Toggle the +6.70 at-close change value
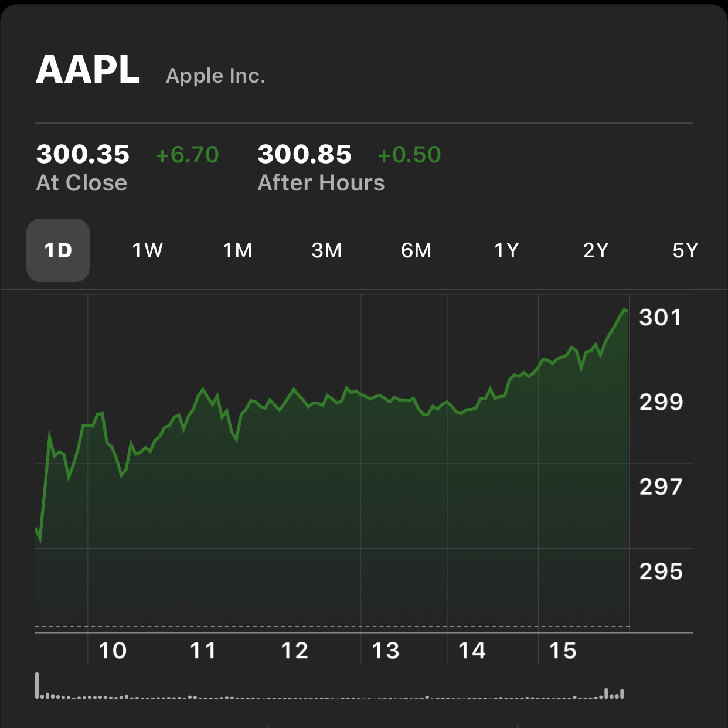This screenshot has height=728, width=728. click(x=187, y=155)
